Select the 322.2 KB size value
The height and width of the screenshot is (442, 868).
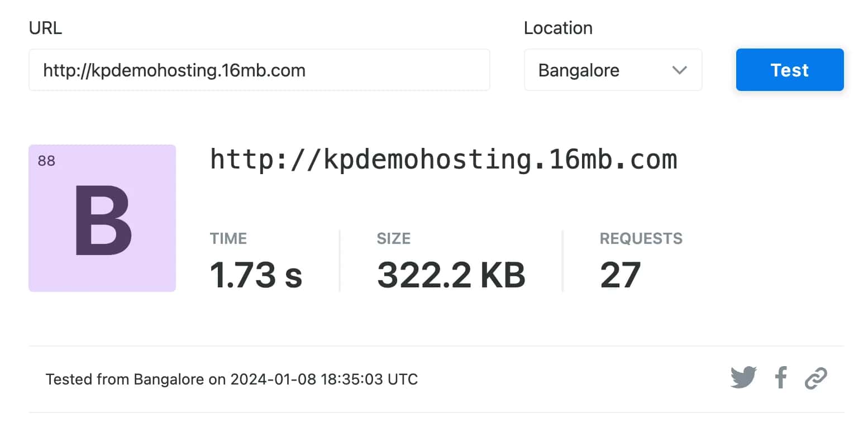451,275
